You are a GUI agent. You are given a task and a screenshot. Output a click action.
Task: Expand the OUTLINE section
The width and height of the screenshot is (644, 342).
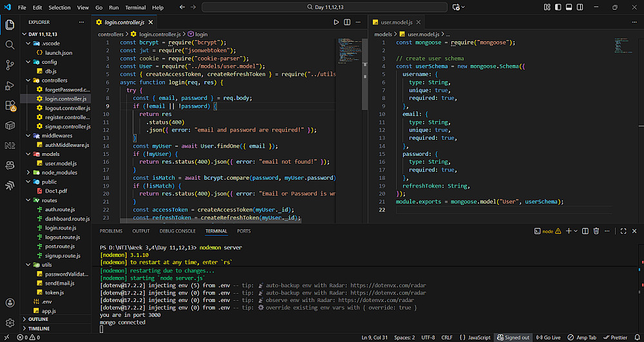coord(39,319)
